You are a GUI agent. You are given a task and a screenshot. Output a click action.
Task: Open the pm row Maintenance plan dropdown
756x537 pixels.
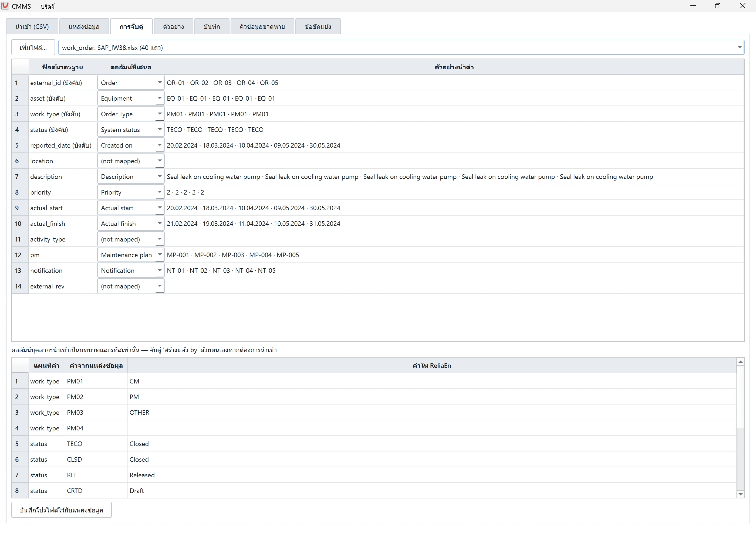(131, 255)
